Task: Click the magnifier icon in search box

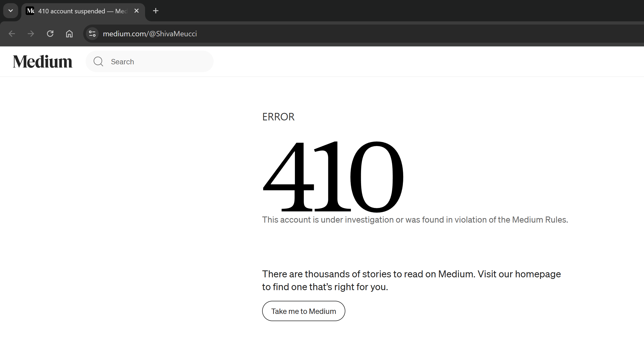Action: click(x=98, y=62)
